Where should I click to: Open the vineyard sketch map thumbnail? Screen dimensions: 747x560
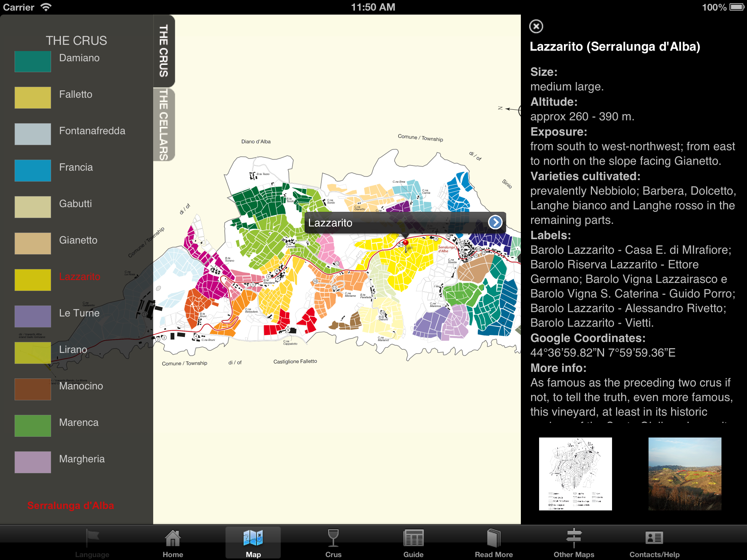(x=575, y=474)
